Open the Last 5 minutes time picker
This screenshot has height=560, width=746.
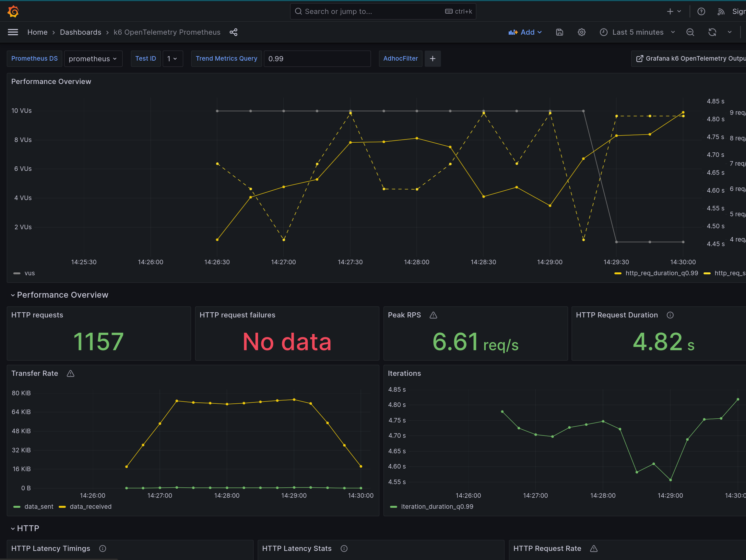coord(637,32)
